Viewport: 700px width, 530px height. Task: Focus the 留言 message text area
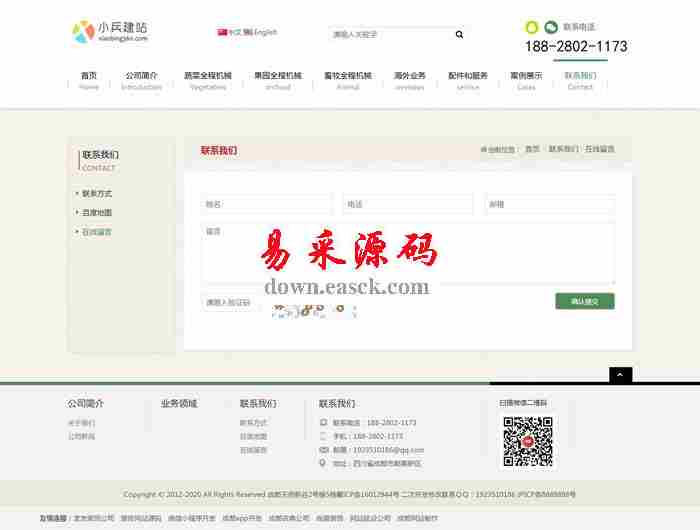(408, 254)
